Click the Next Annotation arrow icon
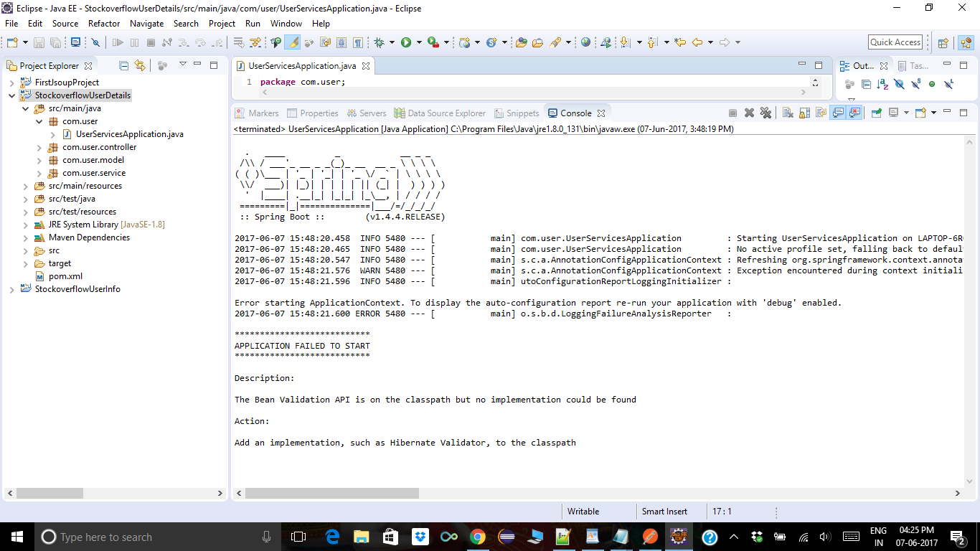 pyautogui.click(x=625, y=42)
